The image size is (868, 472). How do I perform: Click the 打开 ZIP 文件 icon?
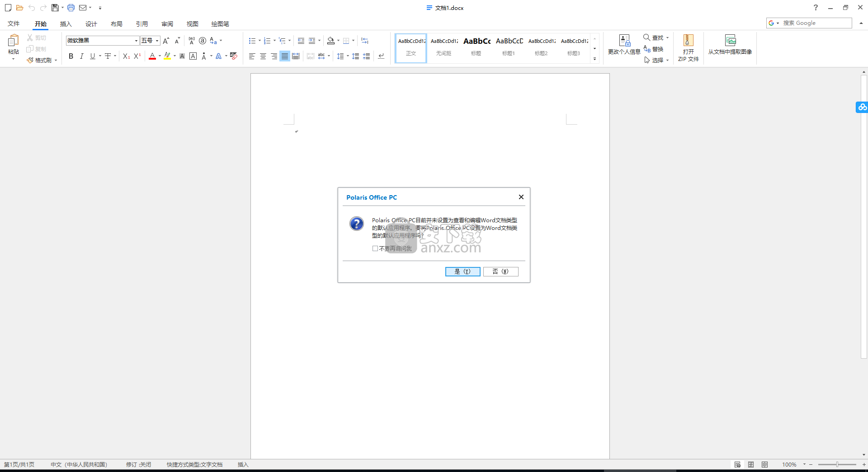[x=688, y=41]
